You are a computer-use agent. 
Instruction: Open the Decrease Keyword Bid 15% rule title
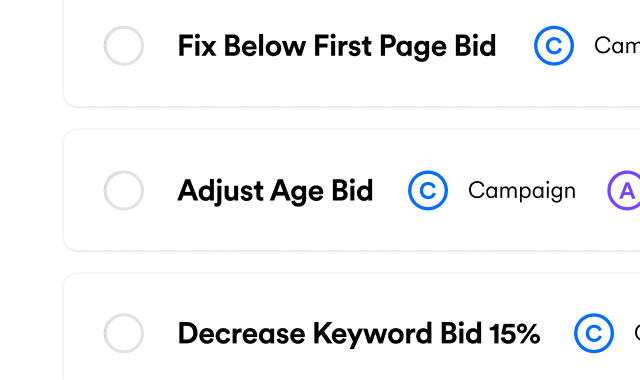(359, 333)
